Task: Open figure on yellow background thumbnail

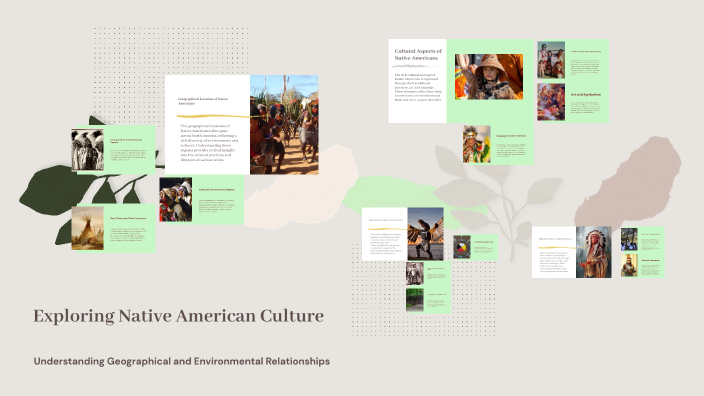Action: point(629,265)
